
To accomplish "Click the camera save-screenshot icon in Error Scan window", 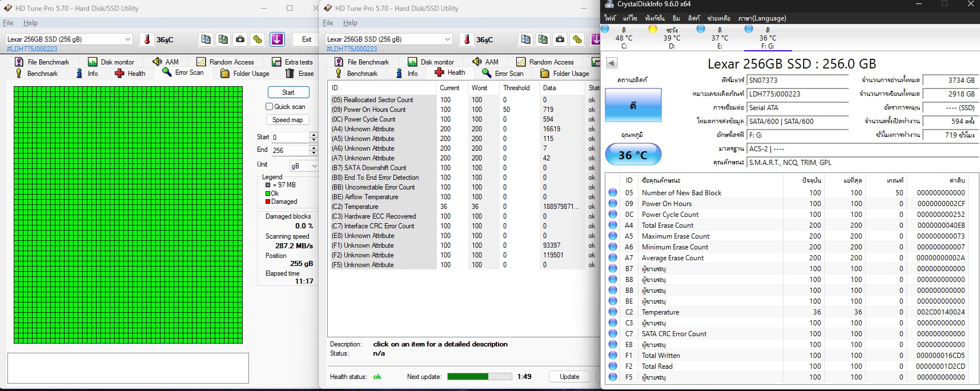I will (240, 39).
